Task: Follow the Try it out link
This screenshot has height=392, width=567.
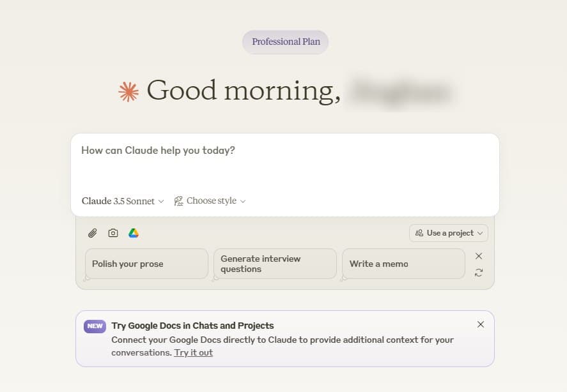Action: pyautogui.click(x=193, y=352)
